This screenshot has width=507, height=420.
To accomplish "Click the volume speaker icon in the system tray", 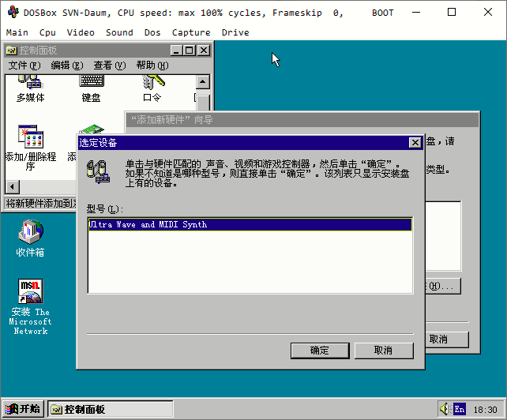I will [445, 409].
